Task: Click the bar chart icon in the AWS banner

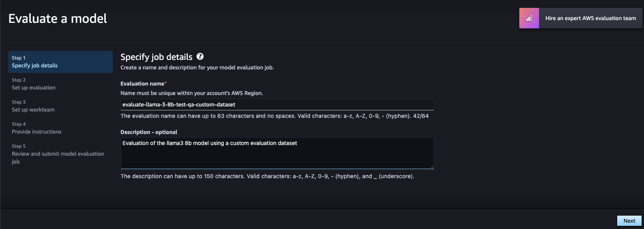Action: 529,18
